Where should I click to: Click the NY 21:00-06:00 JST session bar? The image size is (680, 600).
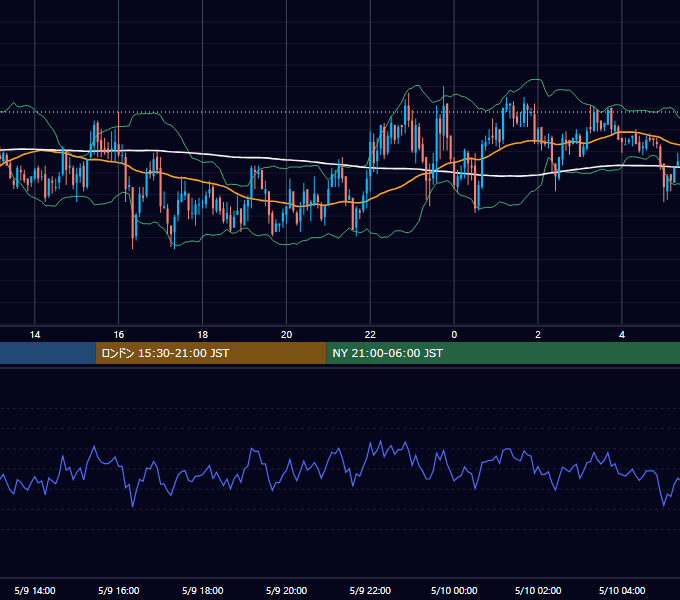pyautogui.click(x=503, y=353)
